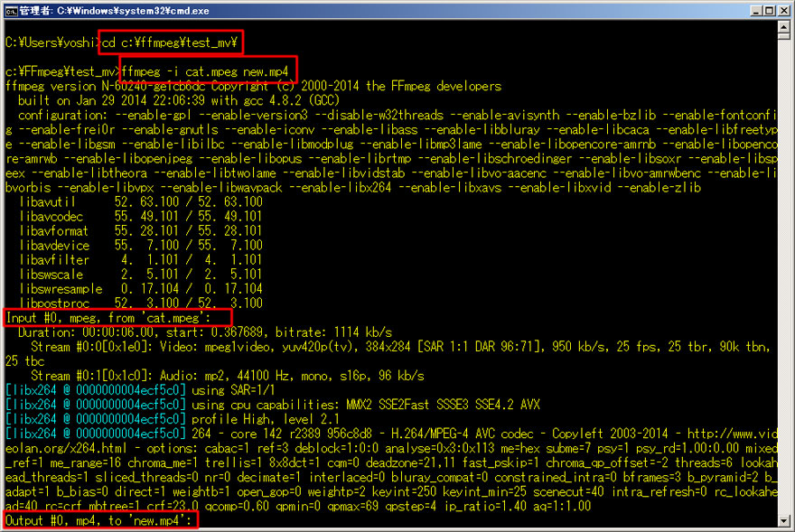Click the 'libavformat' version row
The image size is (795, 532).
pyautogui.click(x=141, y=230)
